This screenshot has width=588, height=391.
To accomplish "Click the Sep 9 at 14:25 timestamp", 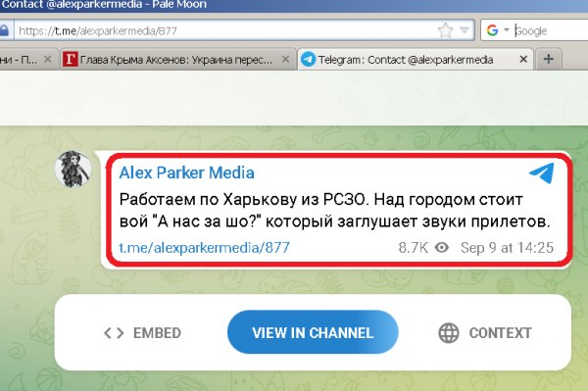I will (x=507, y=248).
